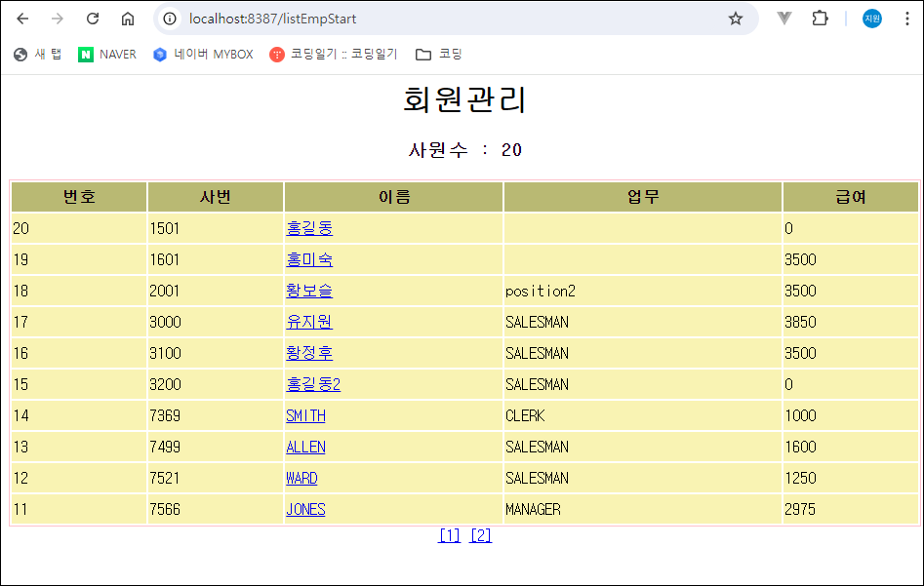Open employee link 홍미숙

click(x=309, y=259)
